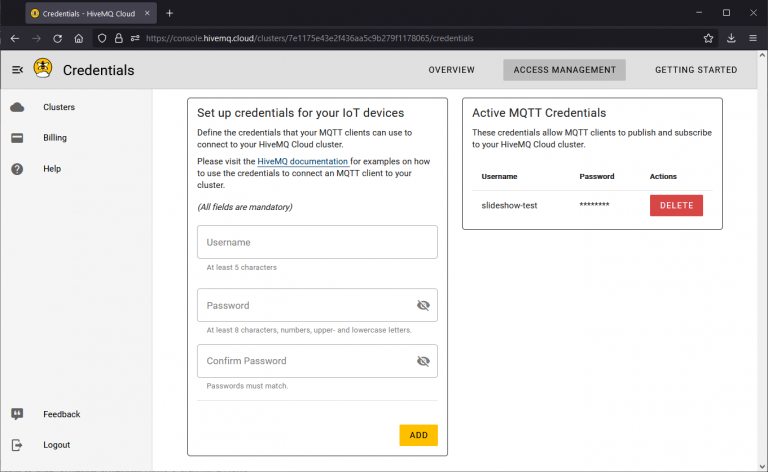This screenshot has width=768, height=472.
Task: Click the Logout exit icon
Action: [x=17, y=445]
